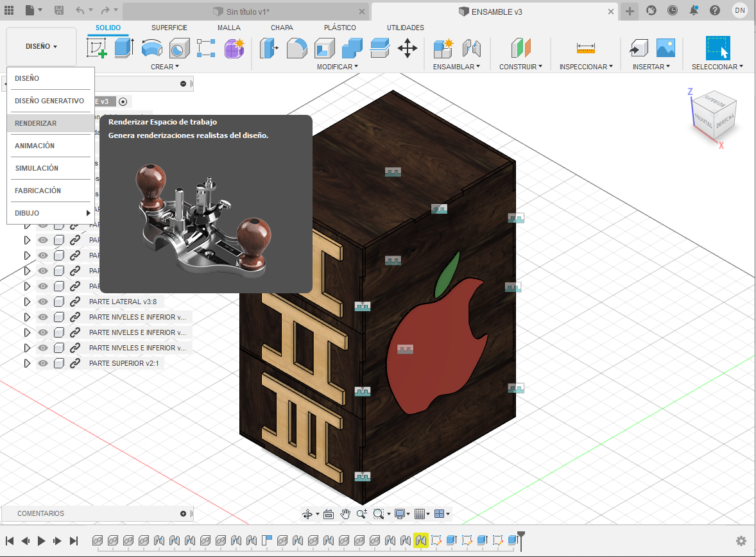
Task: Click the Insert Derive icon
Action: click(x=639, y=48)
